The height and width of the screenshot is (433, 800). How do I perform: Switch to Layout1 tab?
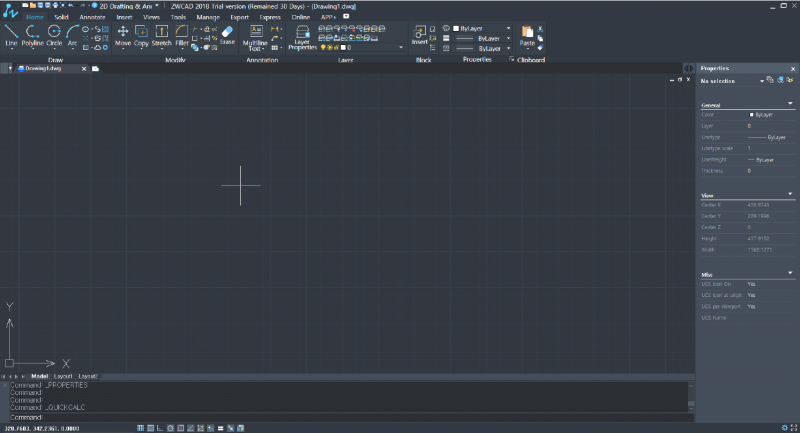(63, 376)
